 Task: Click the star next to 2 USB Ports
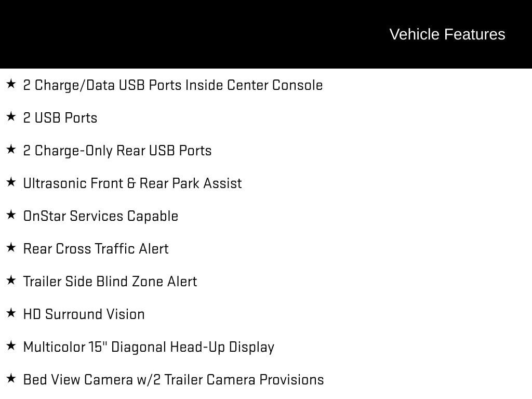click(x=11, y=116)
